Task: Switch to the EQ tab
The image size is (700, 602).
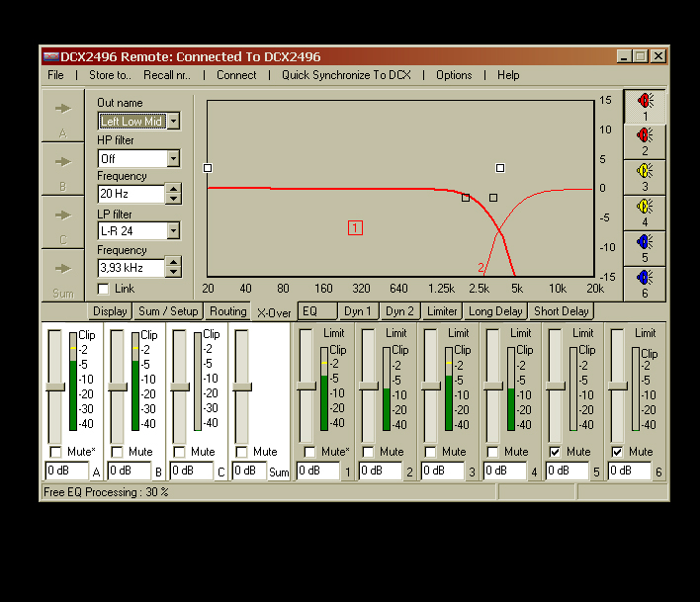Action: [317, 311]
